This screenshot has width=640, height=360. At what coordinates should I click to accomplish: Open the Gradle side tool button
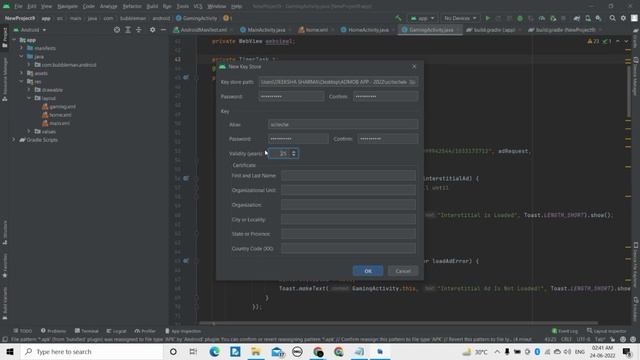click(636, 38)
